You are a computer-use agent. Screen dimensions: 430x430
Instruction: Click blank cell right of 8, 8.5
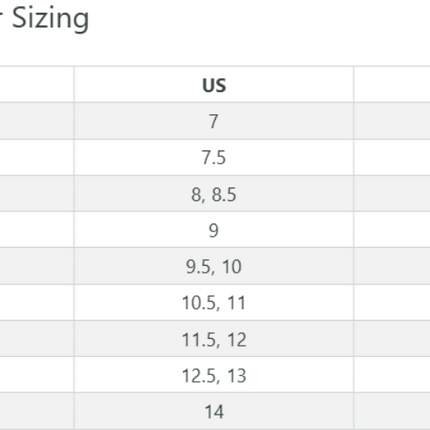pos(392,193)
